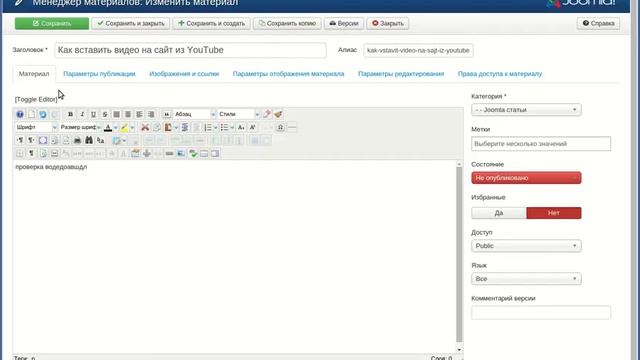Insert a bulleted list
Viewport: 640px width, 360px height.
[224, 127]
